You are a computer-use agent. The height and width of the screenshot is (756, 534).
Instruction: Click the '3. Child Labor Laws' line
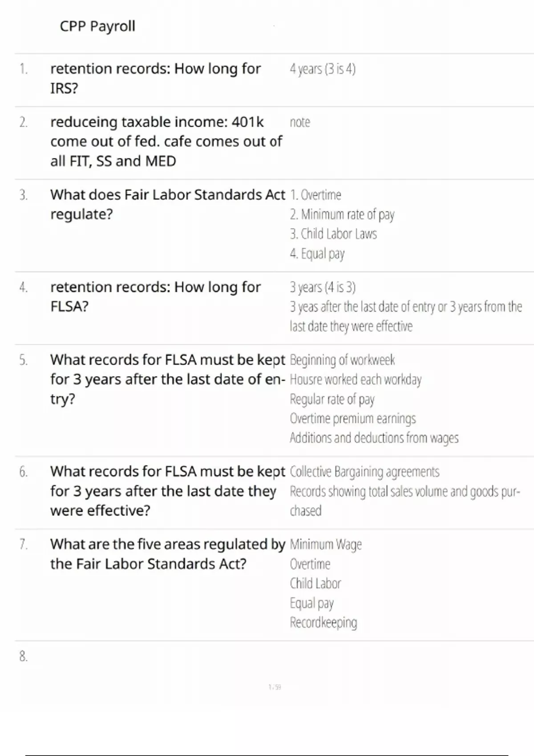(x=333, y=234)
